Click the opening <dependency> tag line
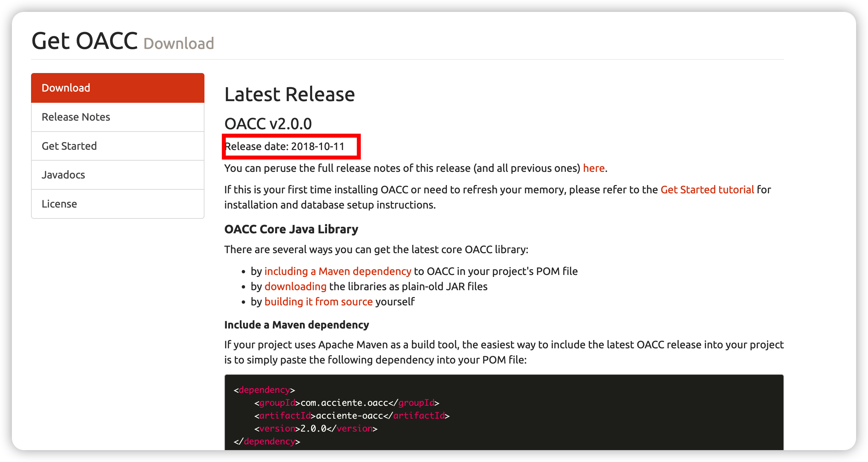Viewport: 868px width, 462px height. (264, 390)
